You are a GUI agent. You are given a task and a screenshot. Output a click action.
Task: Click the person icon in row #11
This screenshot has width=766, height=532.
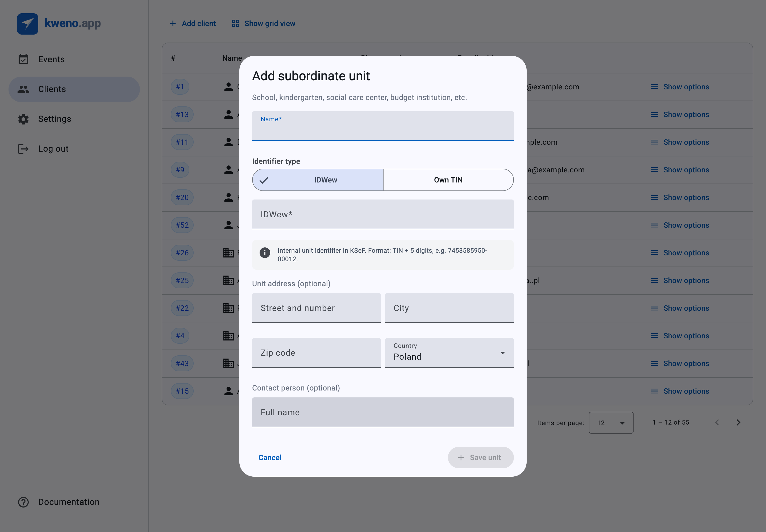228,142
